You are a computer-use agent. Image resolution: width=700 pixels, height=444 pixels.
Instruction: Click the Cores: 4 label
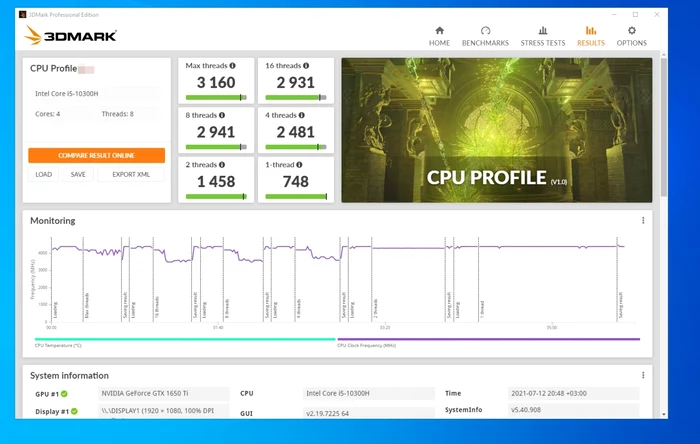47,114
